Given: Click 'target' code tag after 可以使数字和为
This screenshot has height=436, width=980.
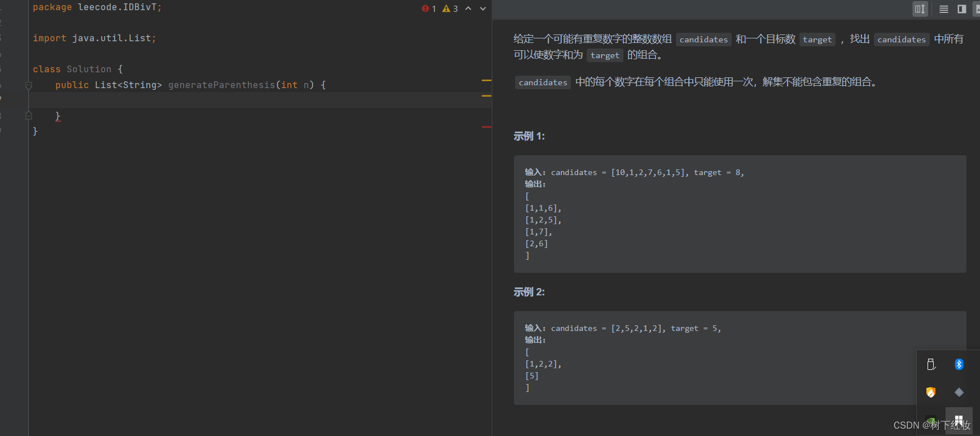Looking at the screenshot, I should click(x=605, y=55).
